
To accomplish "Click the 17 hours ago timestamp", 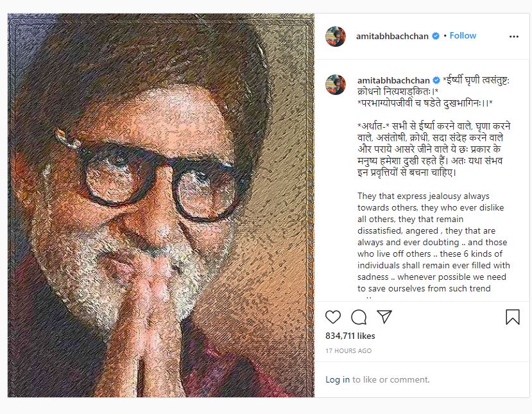I will (348, 351).
